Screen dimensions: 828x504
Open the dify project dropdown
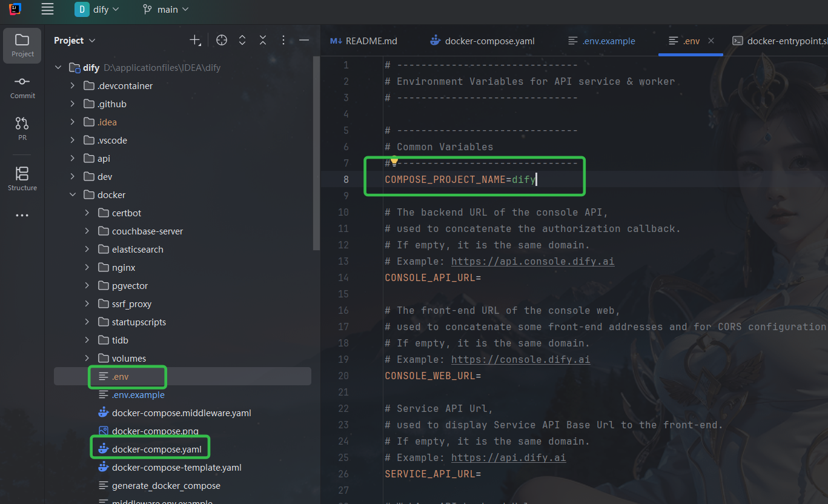tap(97, 9)
